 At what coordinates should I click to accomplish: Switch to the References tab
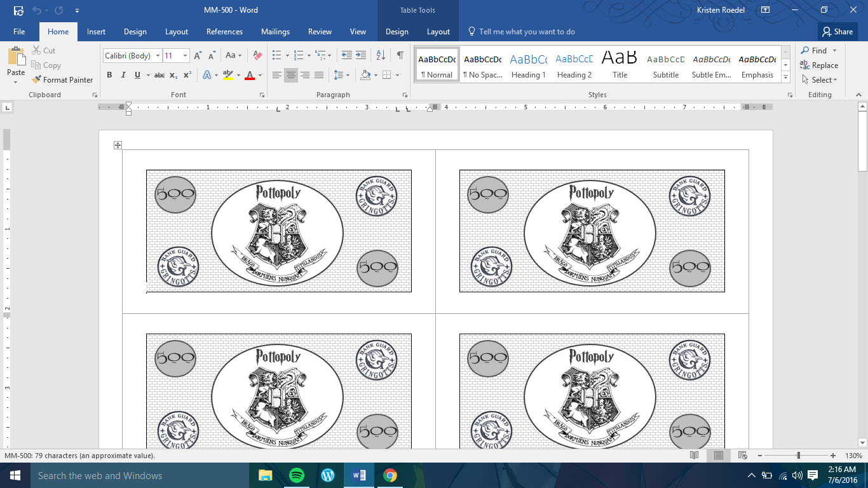pos(224,32)
